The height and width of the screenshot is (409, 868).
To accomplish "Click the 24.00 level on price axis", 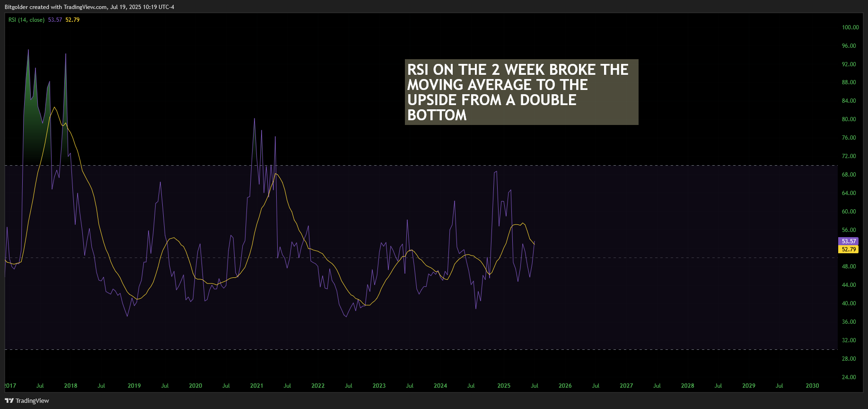I will [849, 377].
